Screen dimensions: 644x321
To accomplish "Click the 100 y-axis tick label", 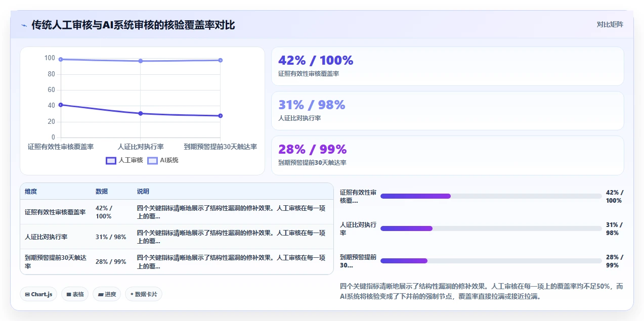I will pyautogui.click(x=50, y=58).
